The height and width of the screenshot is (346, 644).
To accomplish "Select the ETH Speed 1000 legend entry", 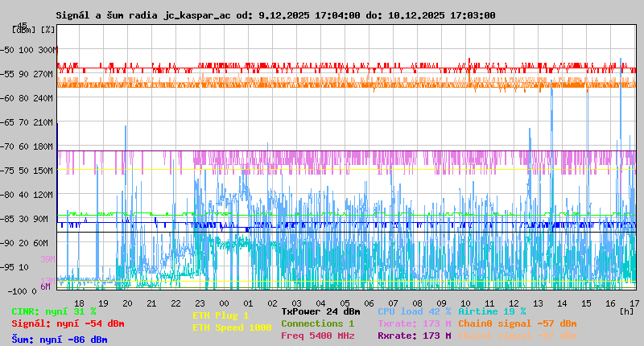I will point(232,327).
